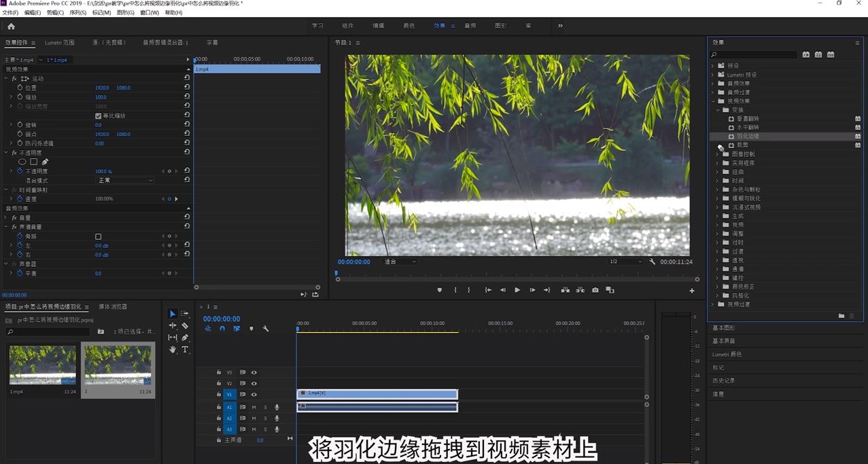This screenshot has width=868, height=464.
Task: Open the blend mode 正常 dropdown
Action: (x=125, y=180)
